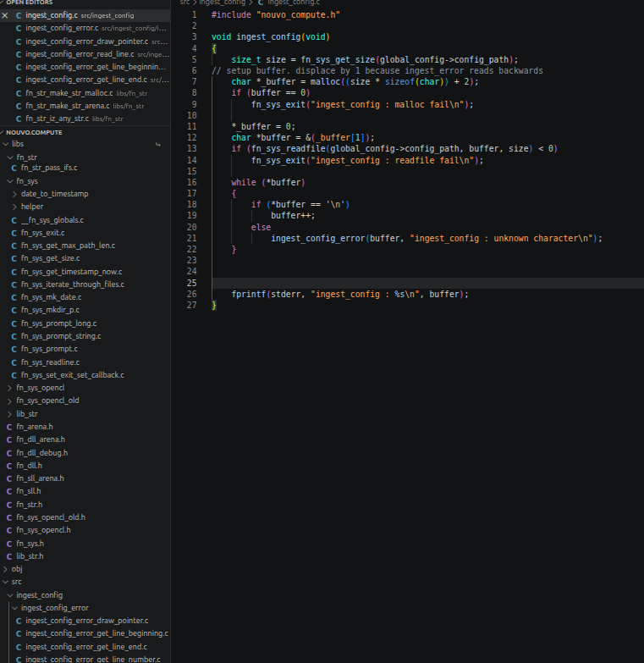This screenshot has height=663, width=644.
Task: Collapse the ingest_config_error folder
Action: point(14,608)
